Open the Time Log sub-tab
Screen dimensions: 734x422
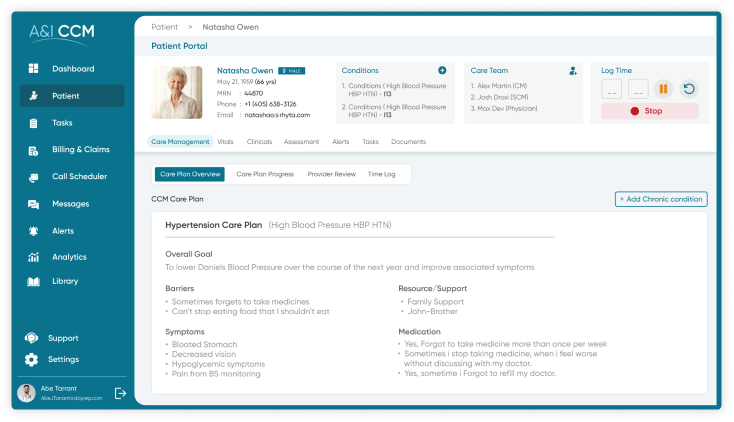click(x=382, y=174)
